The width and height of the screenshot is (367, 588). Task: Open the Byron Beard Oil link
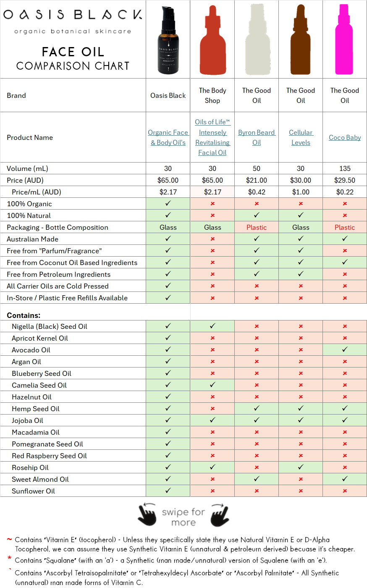(256, 137)
